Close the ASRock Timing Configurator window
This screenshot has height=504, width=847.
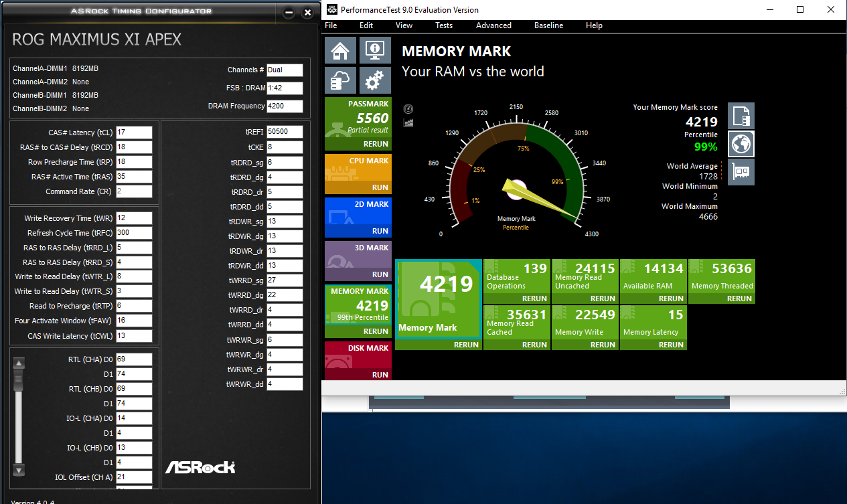(x=307, y=13)
